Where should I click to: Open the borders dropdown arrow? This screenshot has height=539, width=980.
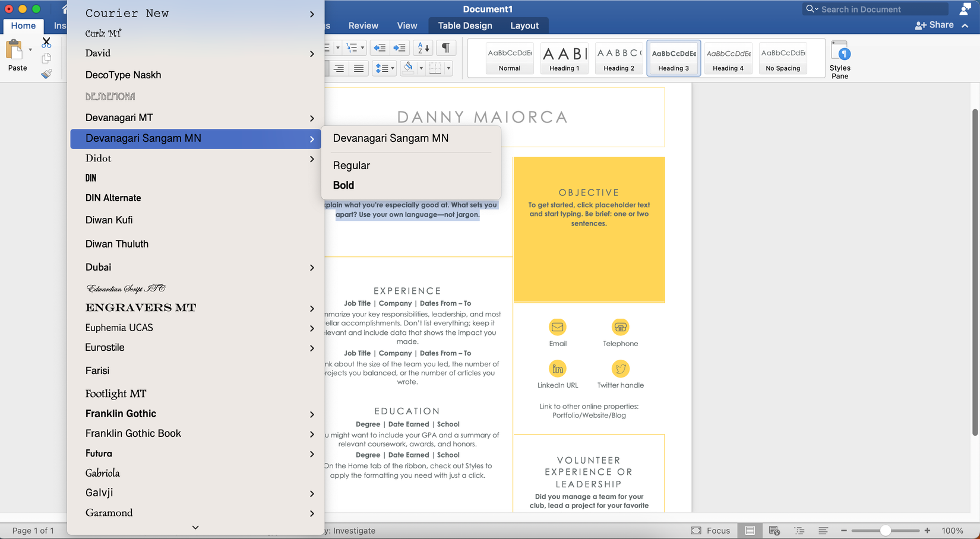[448, 68]
